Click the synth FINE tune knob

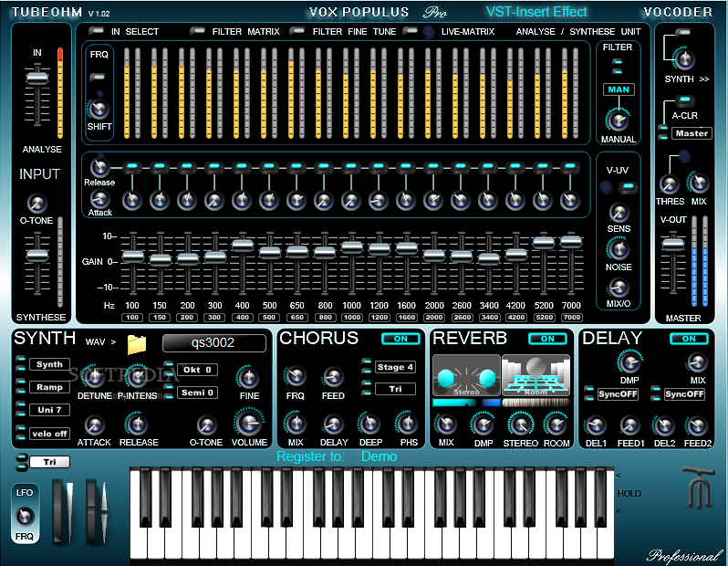[x=248, y=377]
